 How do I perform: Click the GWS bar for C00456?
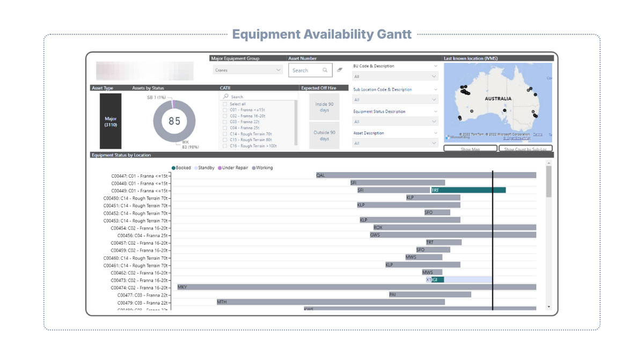point(453,235)
